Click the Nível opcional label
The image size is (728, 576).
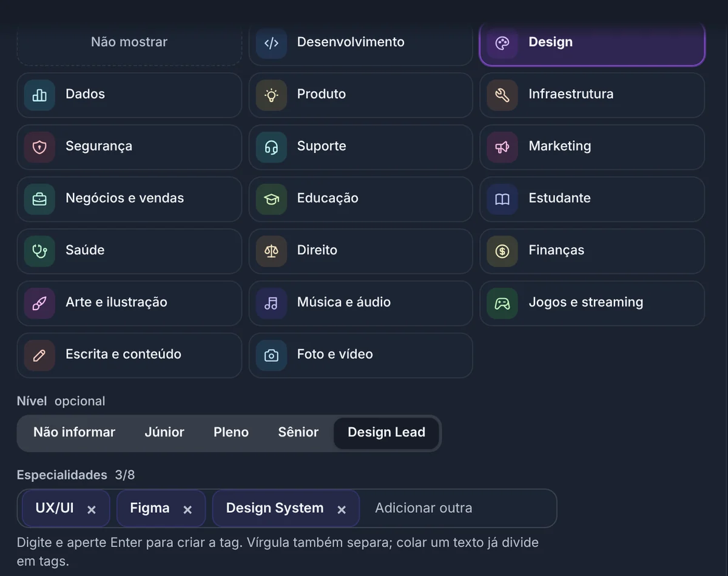pyautogui.click(x=61, y=402)
